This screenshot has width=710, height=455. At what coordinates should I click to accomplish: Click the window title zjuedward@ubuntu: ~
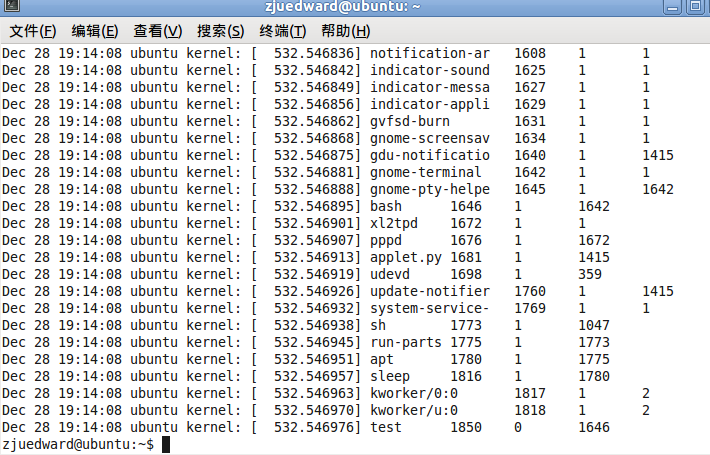click(x=343, y=6)
